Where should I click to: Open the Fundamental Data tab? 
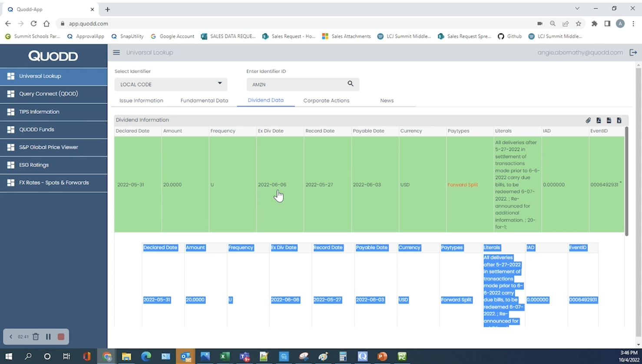[204, 100]
